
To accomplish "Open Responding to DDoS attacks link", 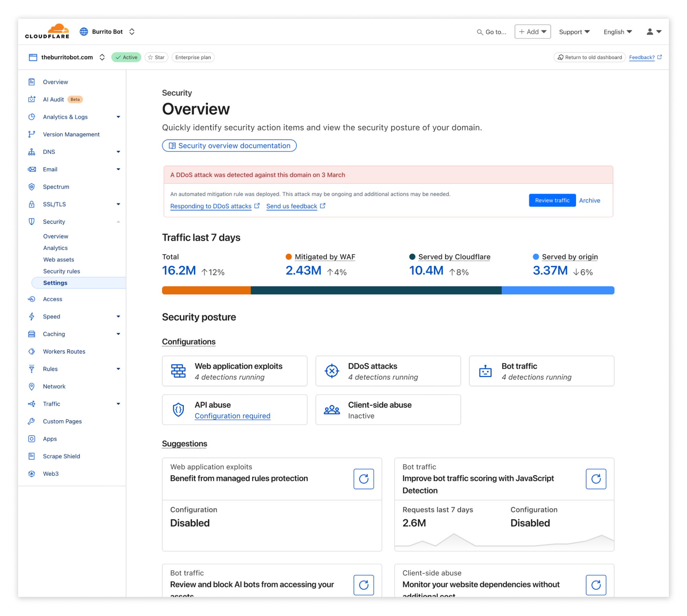I will coord(215,206).
